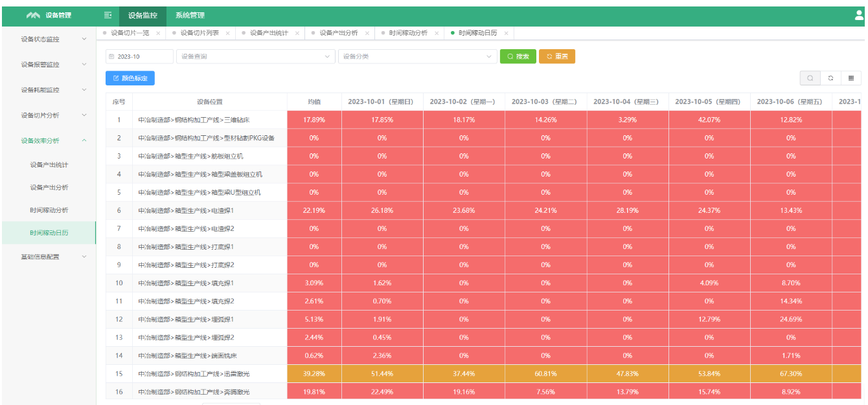
Task: Select the 时间稼动分析 page tab
Action: [x=408, y=33]
